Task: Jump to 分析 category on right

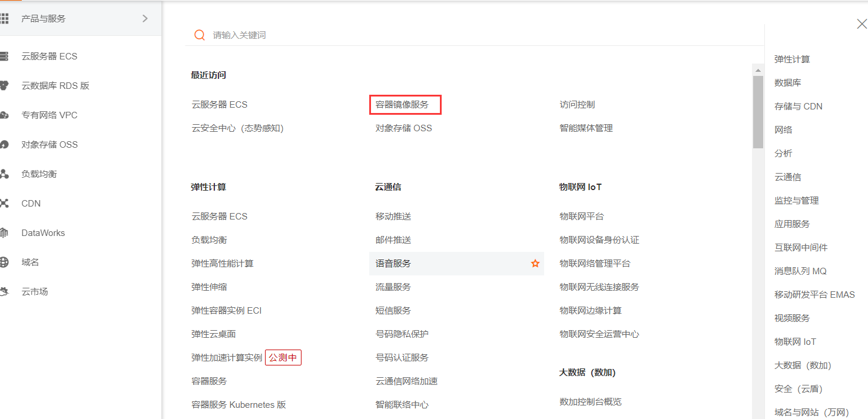Action: click(x=783, y=154)
